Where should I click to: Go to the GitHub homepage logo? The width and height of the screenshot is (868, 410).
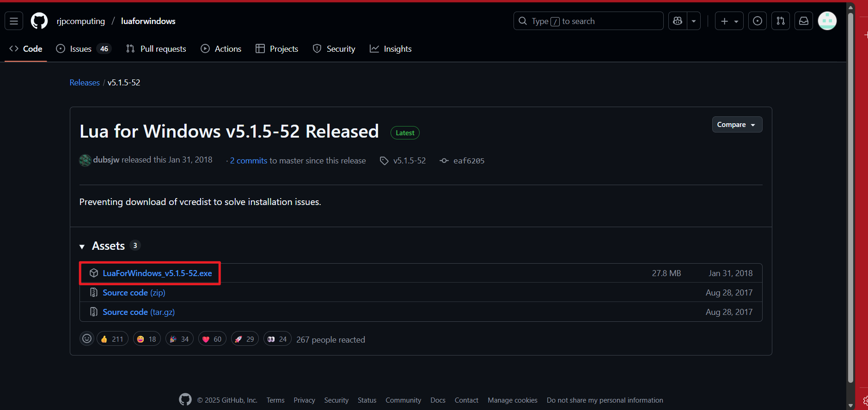(x=39, y=21)
